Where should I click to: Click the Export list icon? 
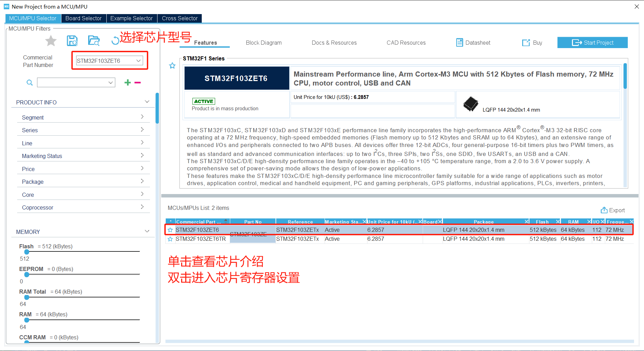click(x=604, y=210)
